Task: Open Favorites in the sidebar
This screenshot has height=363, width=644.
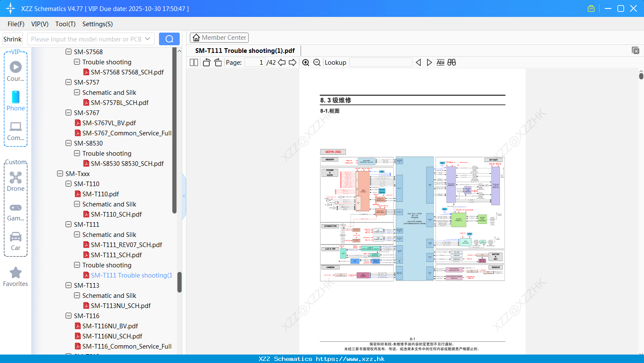Action: click(16, 277)
